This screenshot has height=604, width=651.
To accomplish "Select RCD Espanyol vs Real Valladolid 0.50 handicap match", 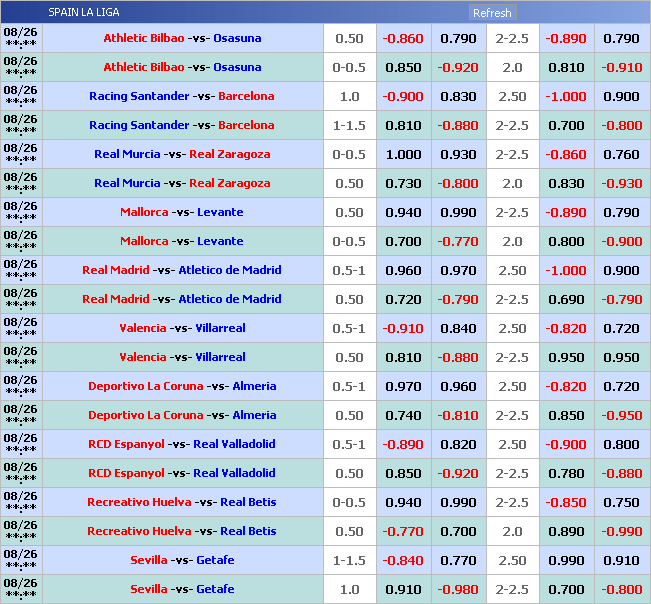I will coord(182,473).
